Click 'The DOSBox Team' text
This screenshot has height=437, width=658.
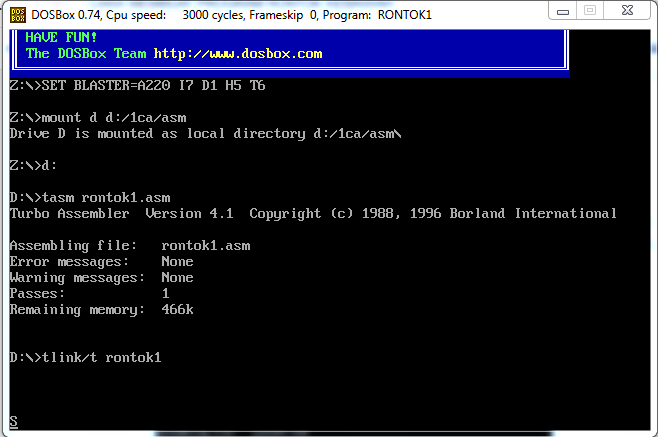pos(86,54)
